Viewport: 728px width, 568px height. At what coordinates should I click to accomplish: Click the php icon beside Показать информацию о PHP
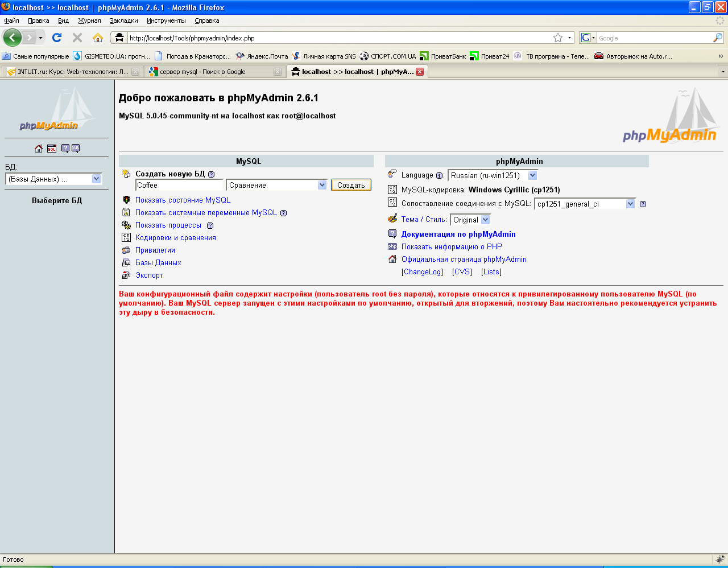[392, 246]
